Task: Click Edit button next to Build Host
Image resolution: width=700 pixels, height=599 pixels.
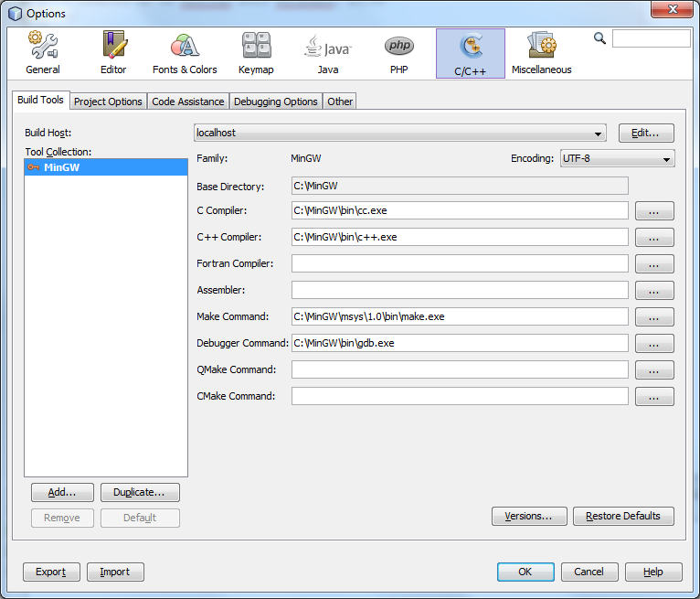Action: tap(646, 134)
